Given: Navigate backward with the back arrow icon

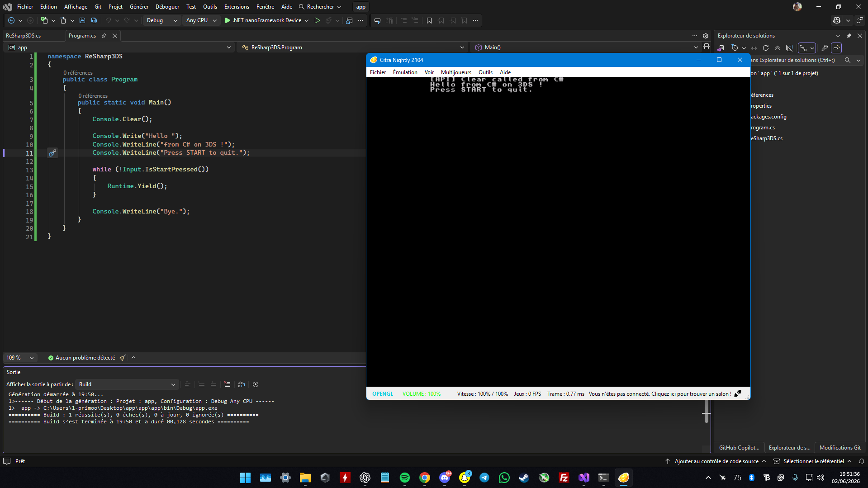Looking at the screenshot, I should point(11,20).
